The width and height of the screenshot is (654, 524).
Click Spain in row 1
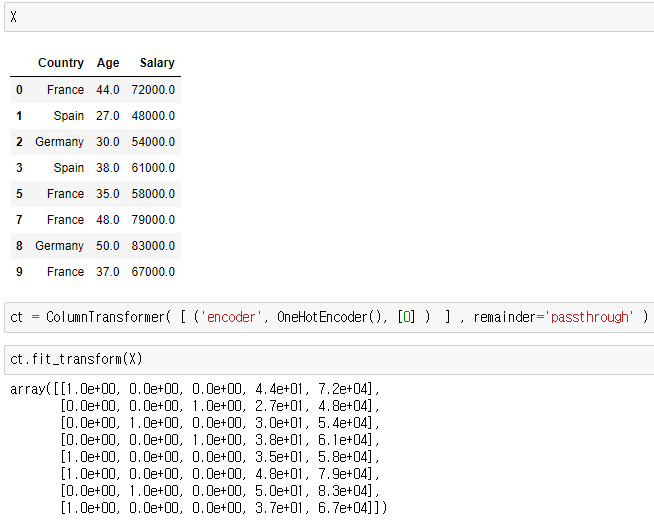(69, 116)
